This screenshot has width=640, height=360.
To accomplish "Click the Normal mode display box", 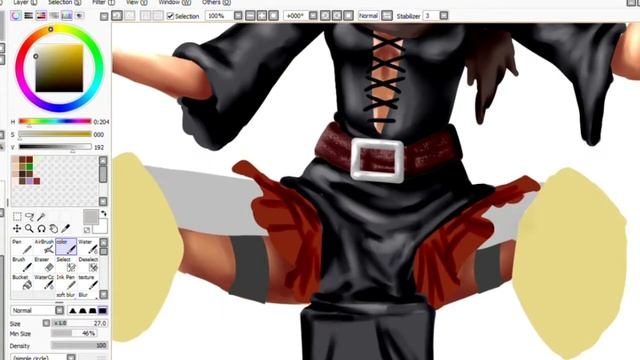I will point(368,16).
